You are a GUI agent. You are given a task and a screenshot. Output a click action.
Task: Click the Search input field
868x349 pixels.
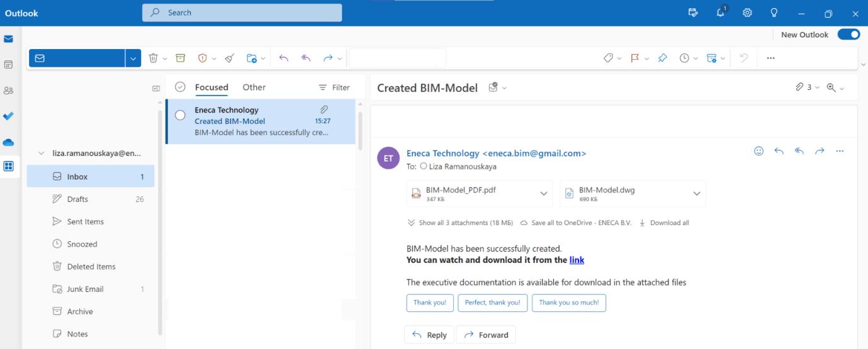(242, 13)
